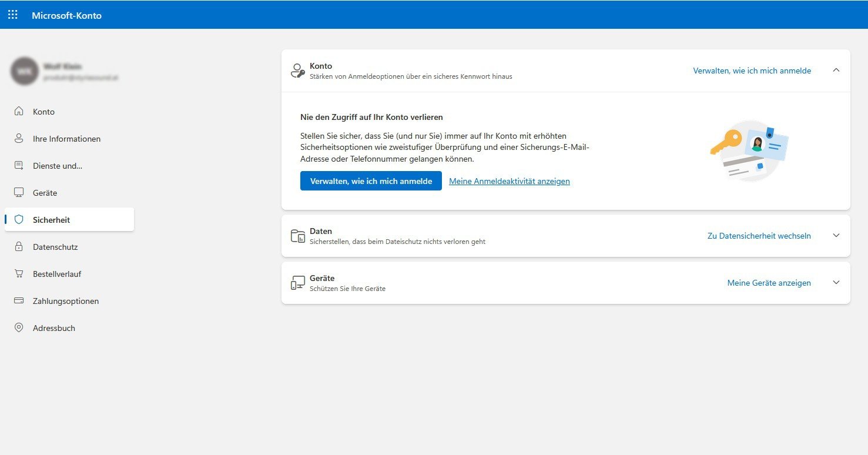
Task: Click the blue Verwalten, wie ich mich anmelde button
Action: [371, 181]
